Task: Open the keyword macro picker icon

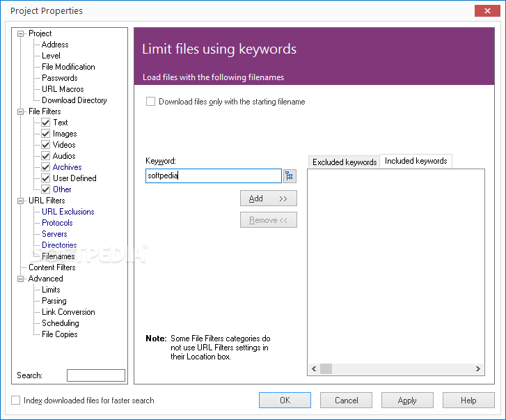Action: (290, 176)
